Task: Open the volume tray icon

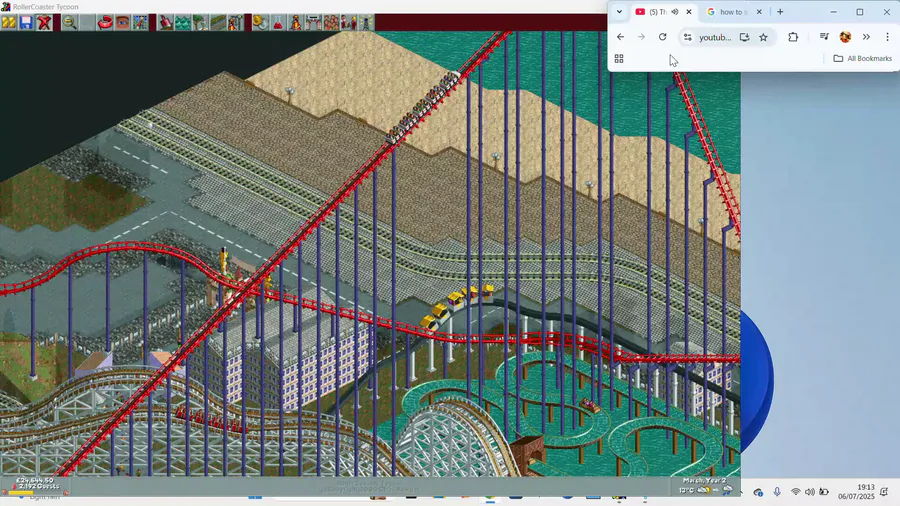Action: click(x=810, y=492)
